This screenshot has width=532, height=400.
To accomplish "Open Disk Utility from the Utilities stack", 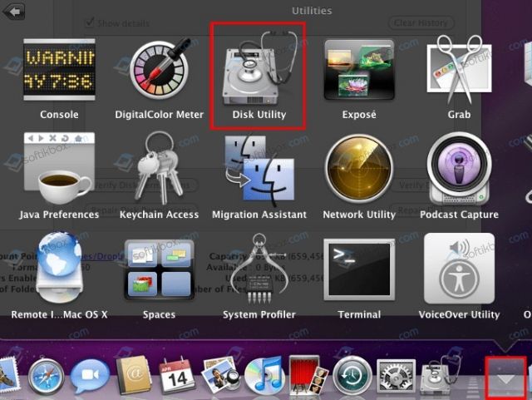I will point(259,69).
